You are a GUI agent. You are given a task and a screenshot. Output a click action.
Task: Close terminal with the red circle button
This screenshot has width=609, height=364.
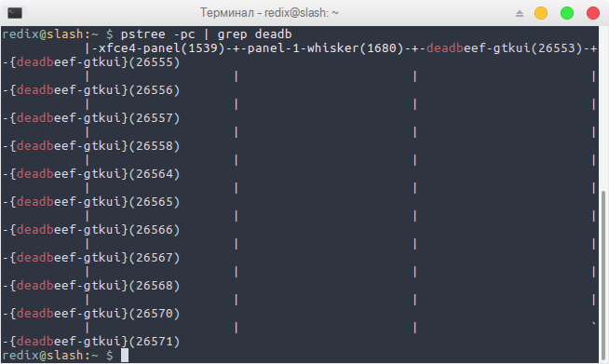(x=593, y=13)
